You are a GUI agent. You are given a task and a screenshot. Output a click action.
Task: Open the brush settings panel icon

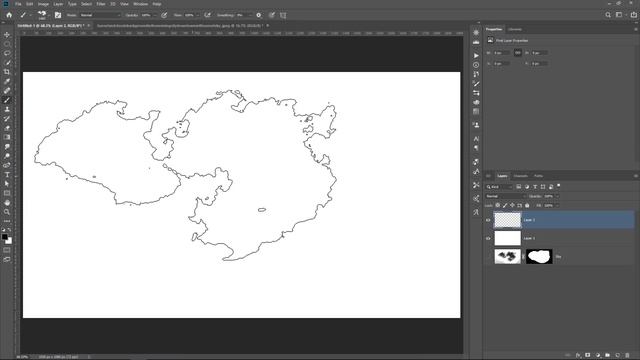pos(58,15)
